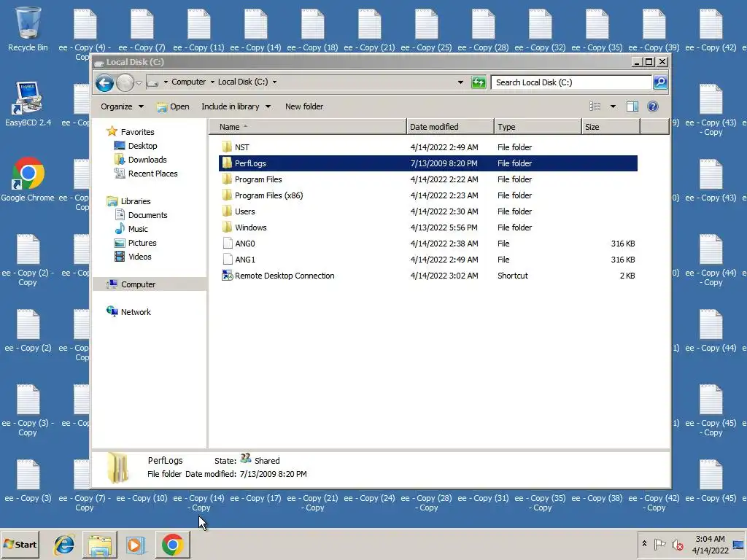Open the Organize menu
Viewport: 747px width, 560px height.
pos(122,106)
